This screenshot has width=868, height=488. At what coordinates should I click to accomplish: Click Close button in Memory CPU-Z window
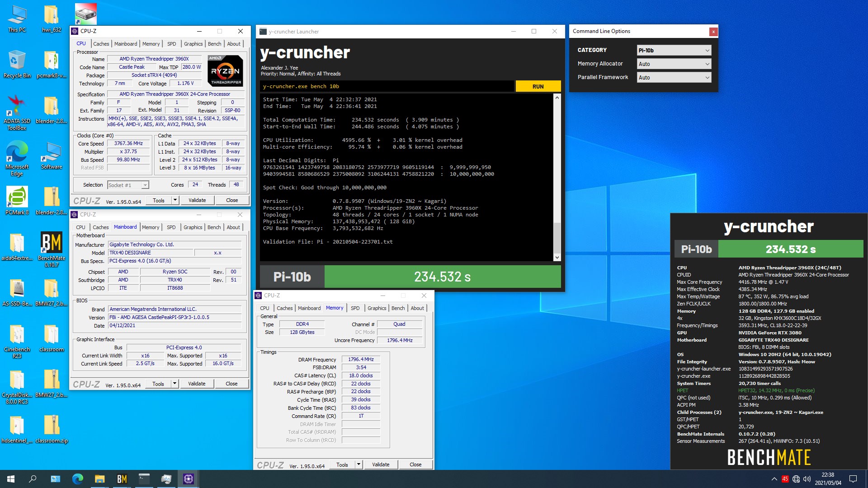coord(415,465)
